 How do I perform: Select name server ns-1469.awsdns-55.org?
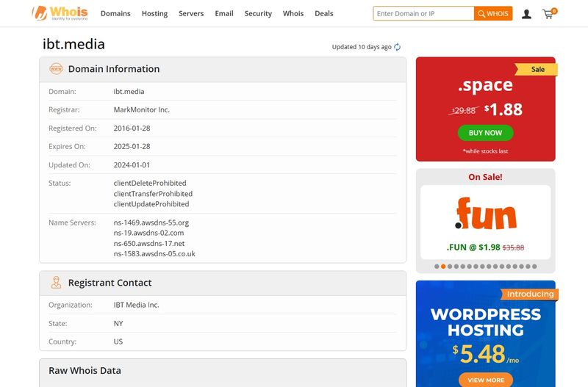tap(151, 223)
